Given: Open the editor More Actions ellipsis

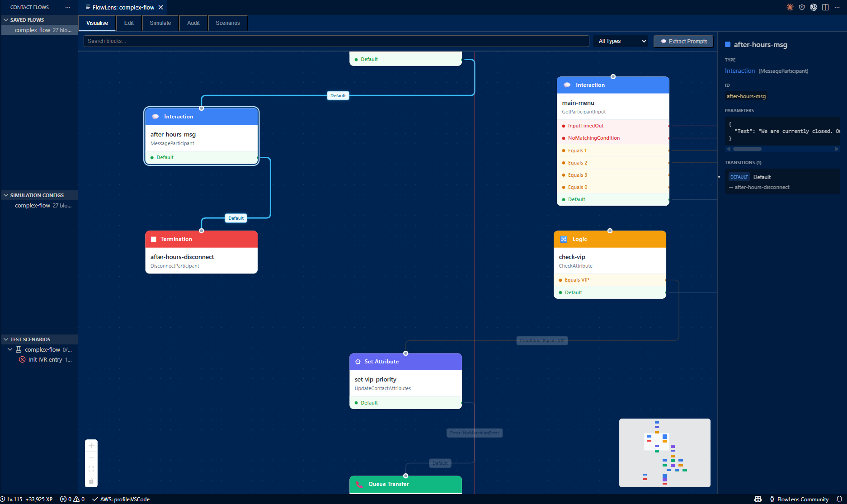Looking at the screenshot, I should 837,7.
